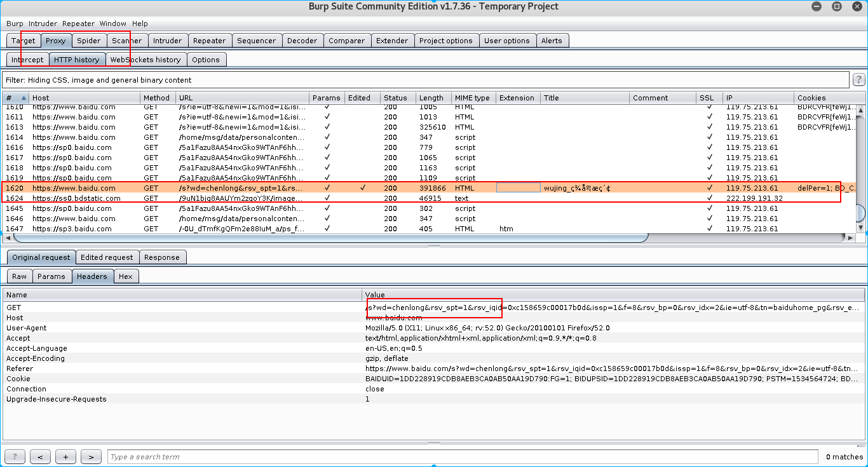Switch to the Proxy tab

(56, 41)
